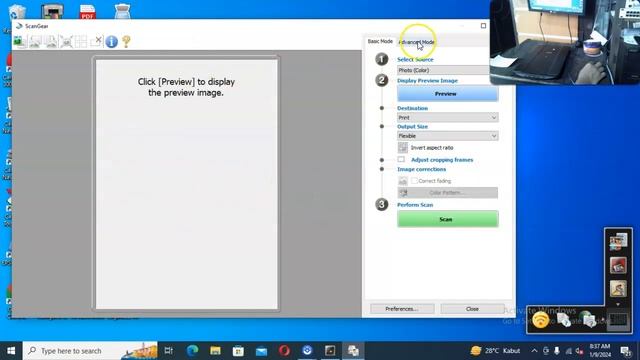The width and height of the screenshot is (640, 360).
Task: Open the notification center icon
Action: pyautogui.click(x=626, y=351)
